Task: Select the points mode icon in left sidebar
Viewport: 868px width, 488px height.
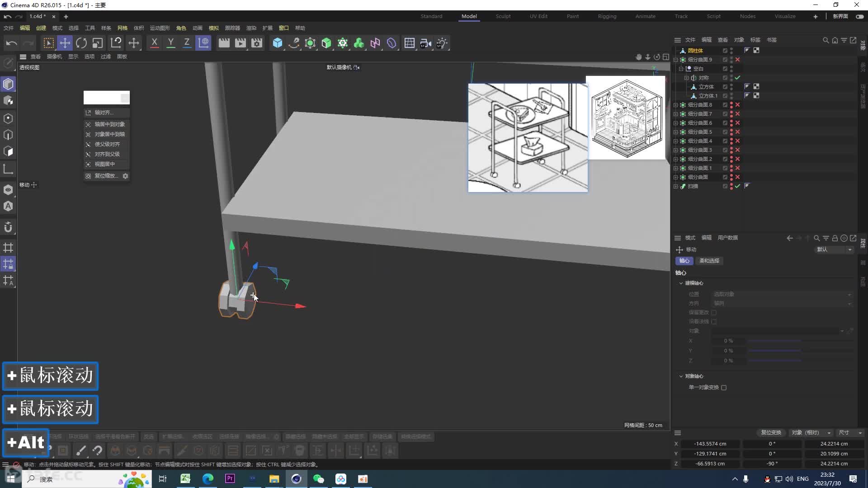Action: click(8, 118)
